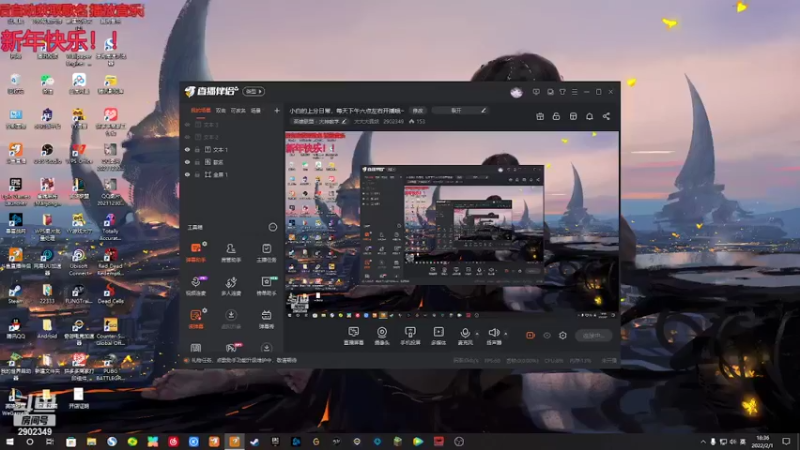The image size is (800, 450).
Task: Click the 修改 button beside stream title
Action: coord(418,110)
